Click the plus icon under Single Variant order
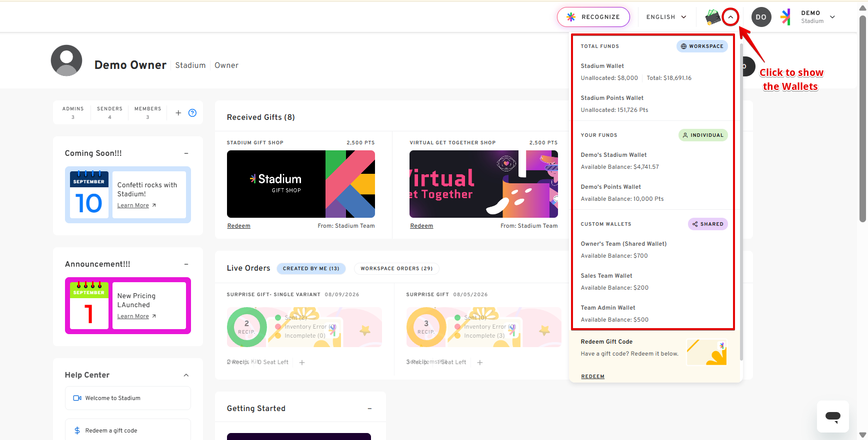This screenshot has height=440, width=868. (302, 363)
